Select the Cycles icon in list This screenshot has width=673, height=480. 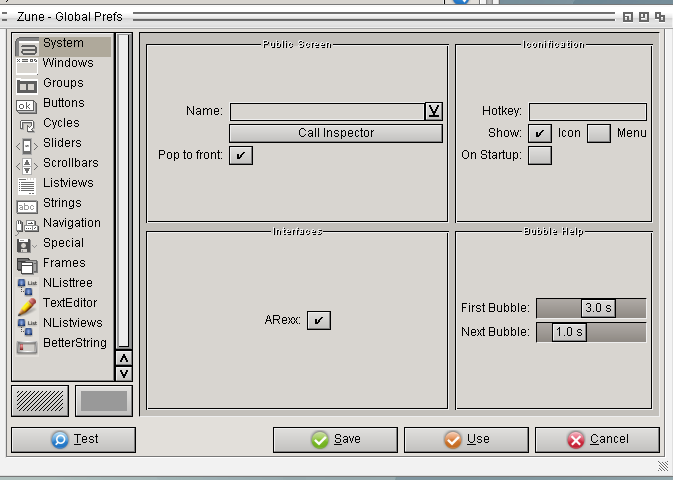(27, 124)
